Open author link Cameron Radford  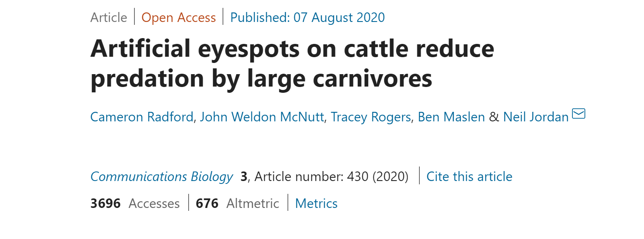pyautogui.click(x=141, y=117)
